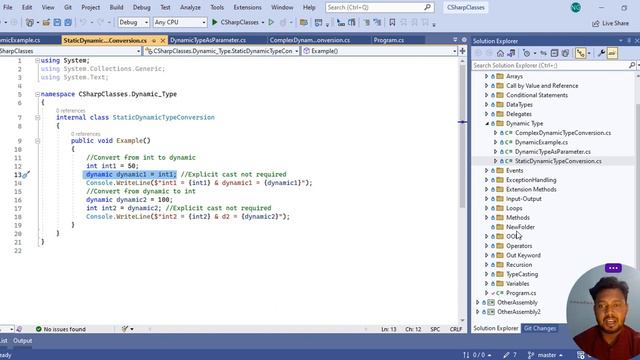Click Show All Files icon
Image resolution: width=640 pixels, height=360 pixels.
coord(565,53)
